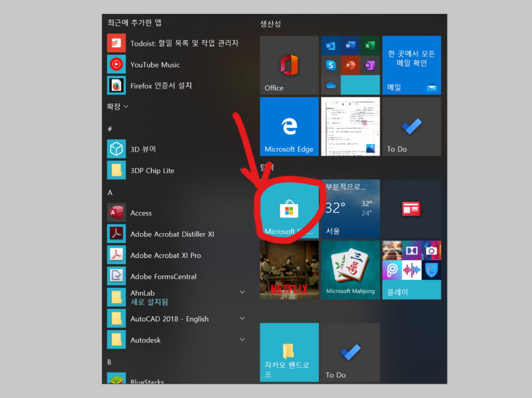
Task: Open the red News tile
Action: (411, 209)
